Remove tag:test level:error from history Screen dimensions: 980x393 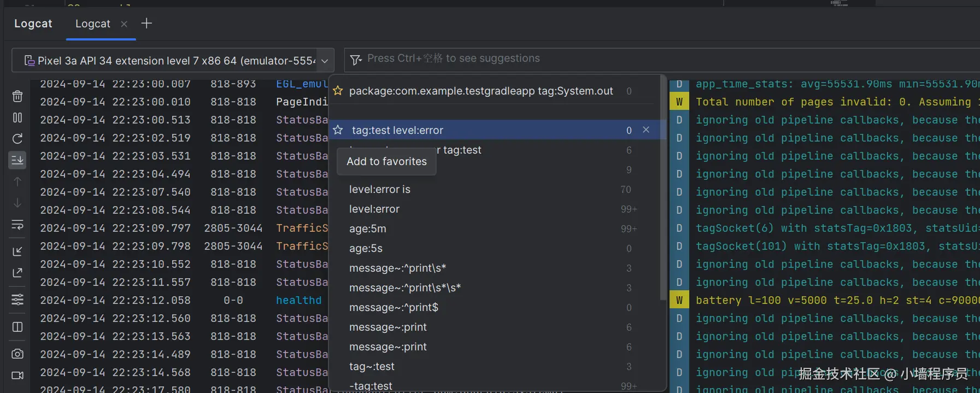pos(646,130)
